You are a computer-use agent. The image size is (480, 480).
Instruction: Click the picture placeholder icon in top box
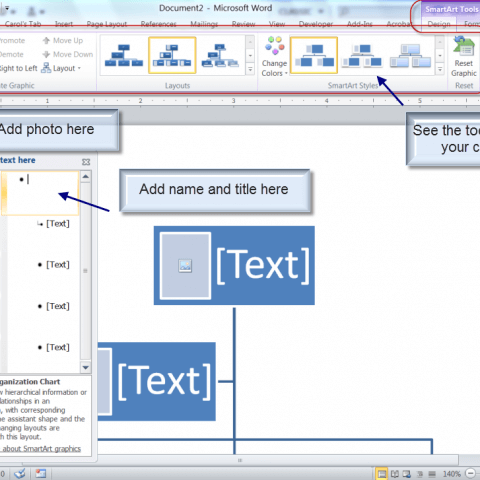pos(185,266)
